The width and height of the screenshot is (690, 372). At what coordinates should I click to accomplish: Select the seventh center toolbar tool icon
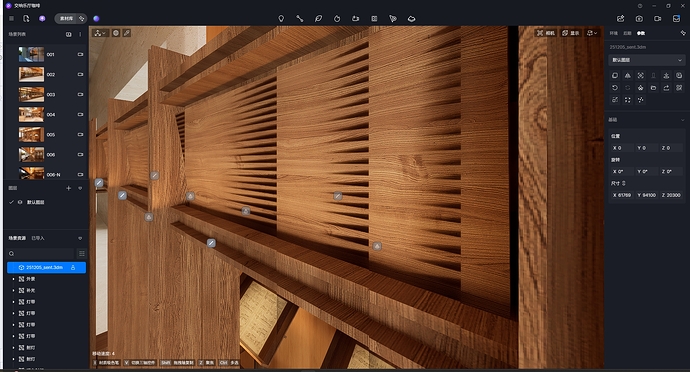393,18
